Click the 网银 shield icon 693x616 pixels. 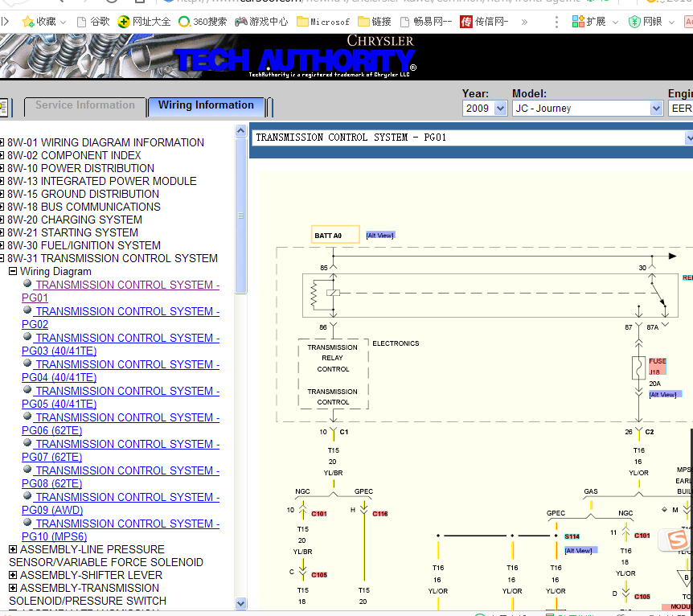point(634,21)
